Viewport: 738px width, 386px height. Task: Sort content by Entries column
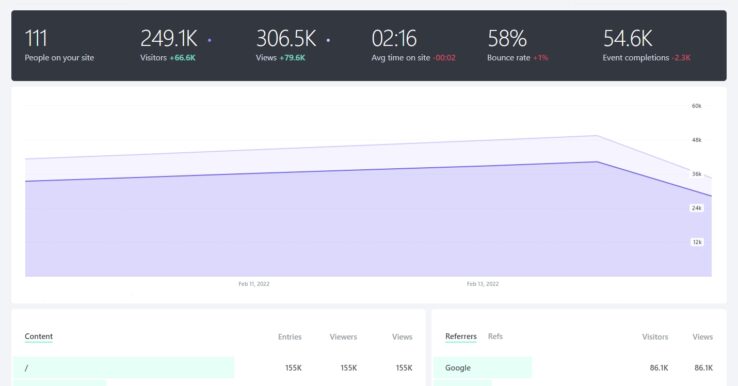[289, 337]
